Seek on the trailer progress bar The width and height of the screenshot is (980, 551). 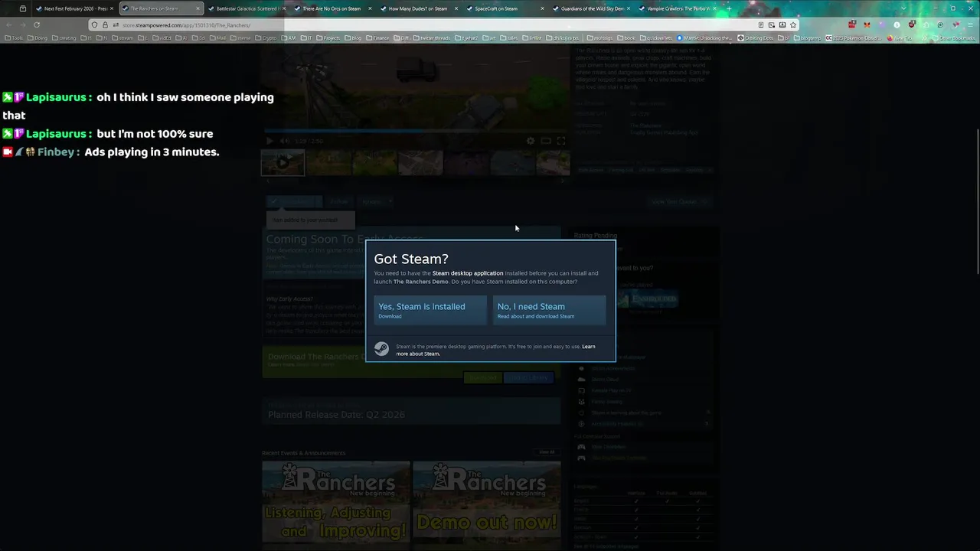click(x=416, y=132)
